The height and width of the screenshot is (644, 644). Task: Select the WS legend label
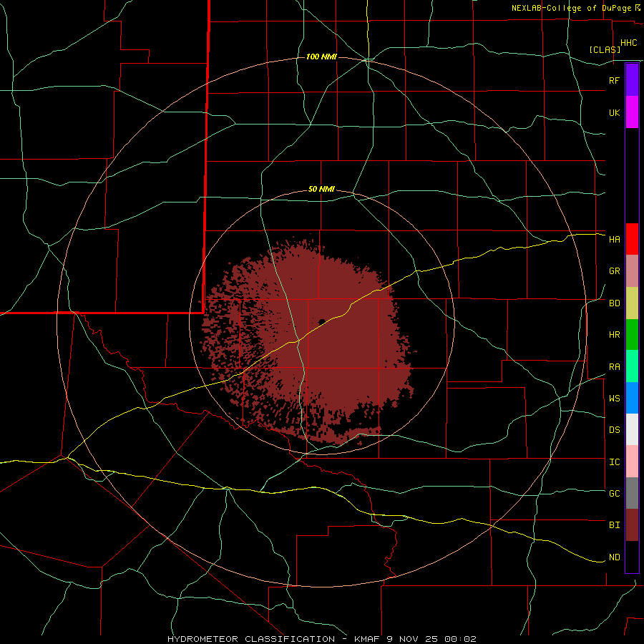click(x=615, y=398)
